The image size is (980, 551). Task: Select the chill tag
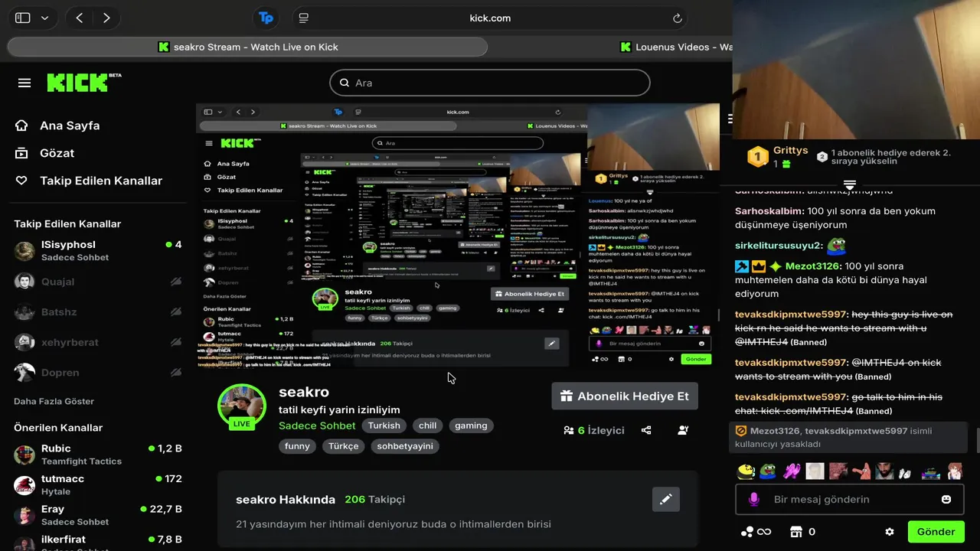click(428, 425)
